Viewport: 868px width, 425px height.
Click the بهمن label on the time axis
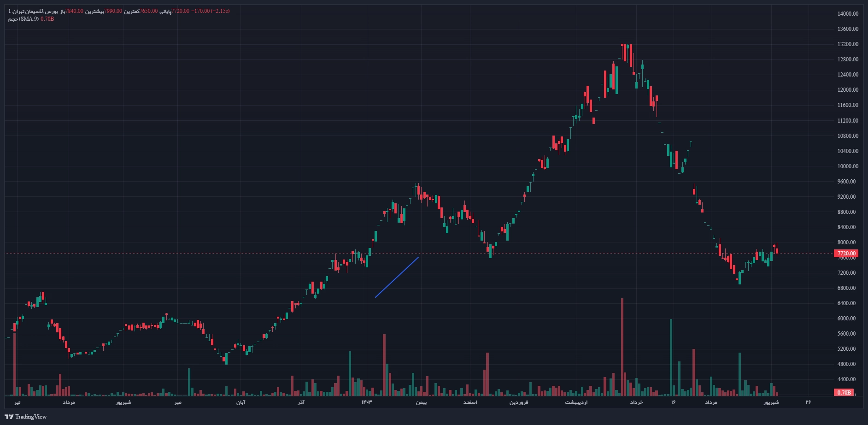pyautogui.click(x=421, y=402)
